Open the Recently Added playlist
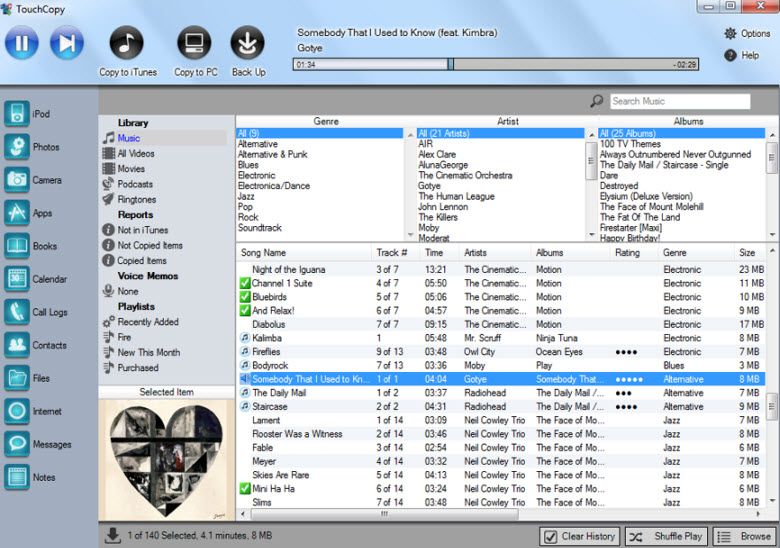Screen dimensions: 780x548 pos(148,322)
